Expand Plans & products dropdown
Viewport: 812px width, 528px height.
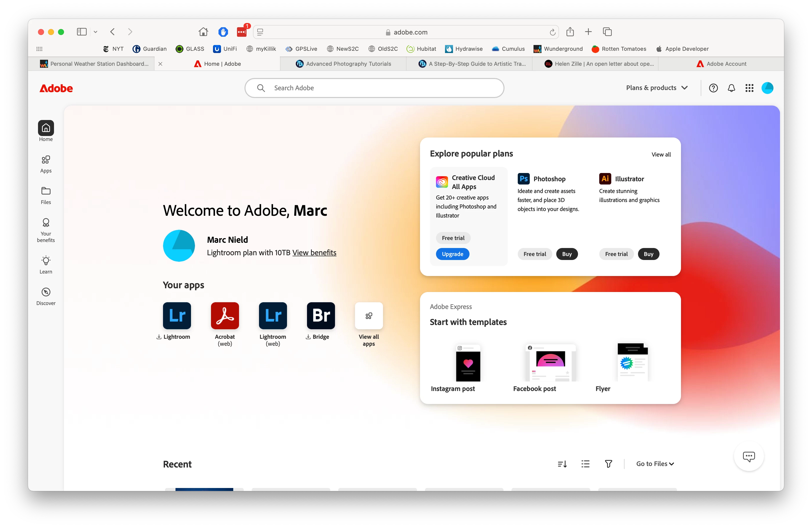656,88
